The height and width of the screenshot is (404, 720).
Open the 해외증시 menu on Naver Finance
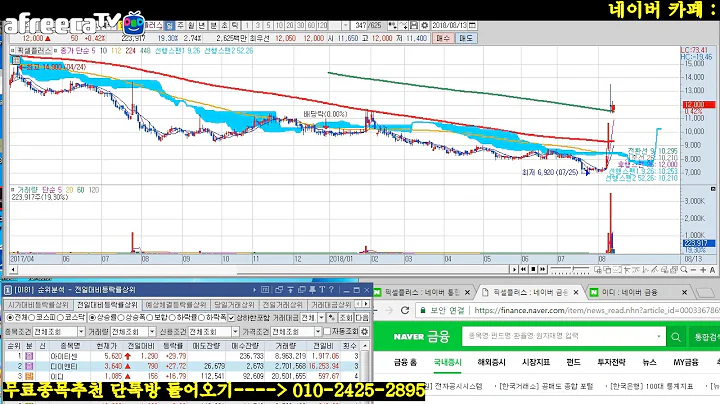point(491,362)
